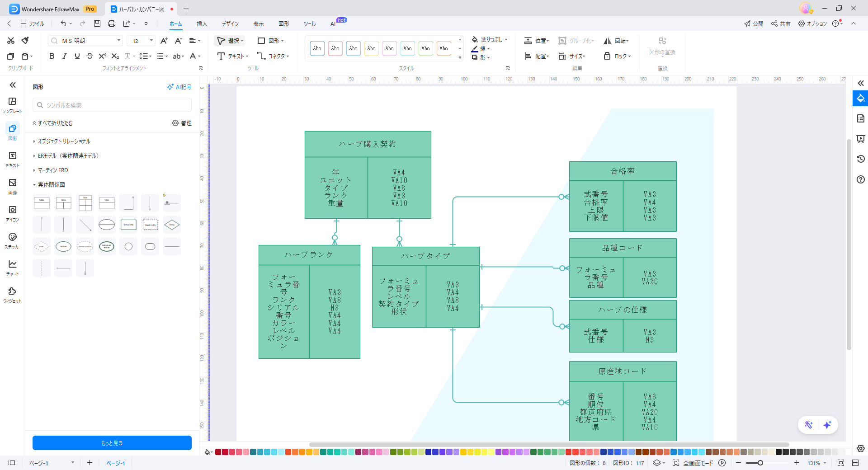Toggle strikethrough formatting

[x=90, y=56]
